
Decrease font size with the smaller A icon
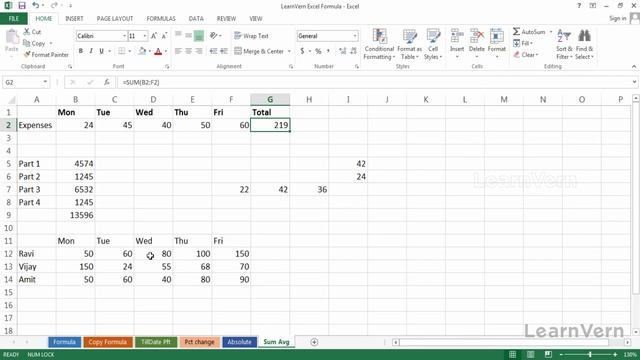[x=164, y=36]
